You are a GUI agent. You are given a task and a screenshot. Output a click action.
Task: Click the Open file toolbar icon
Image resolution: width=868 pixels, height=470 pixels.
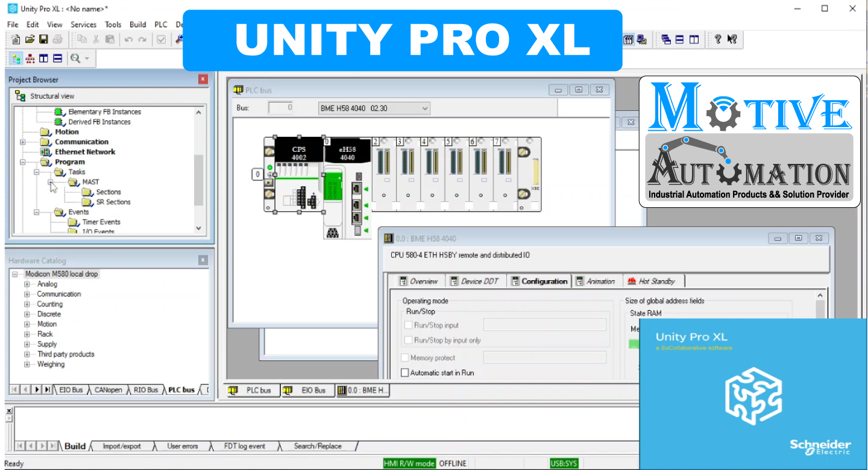pyautogui.click(x=30, y=39)
